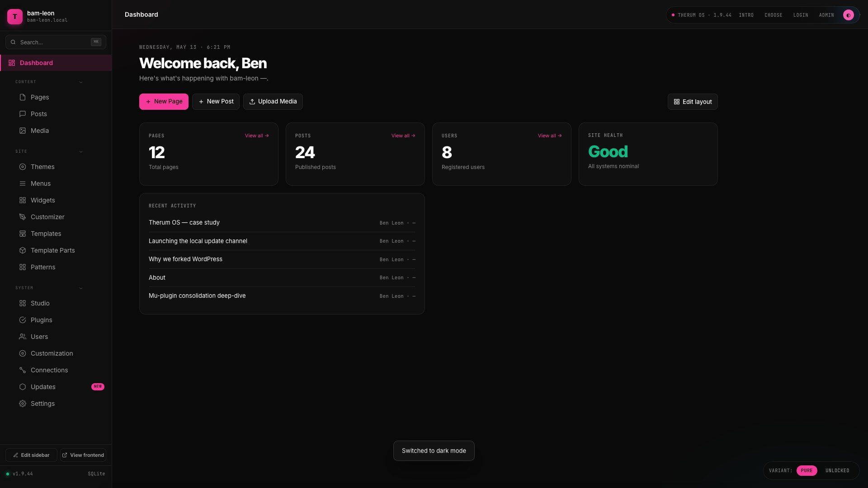Click View all in Users card
This screenshot has width=868, height=488.
point(550,136)
